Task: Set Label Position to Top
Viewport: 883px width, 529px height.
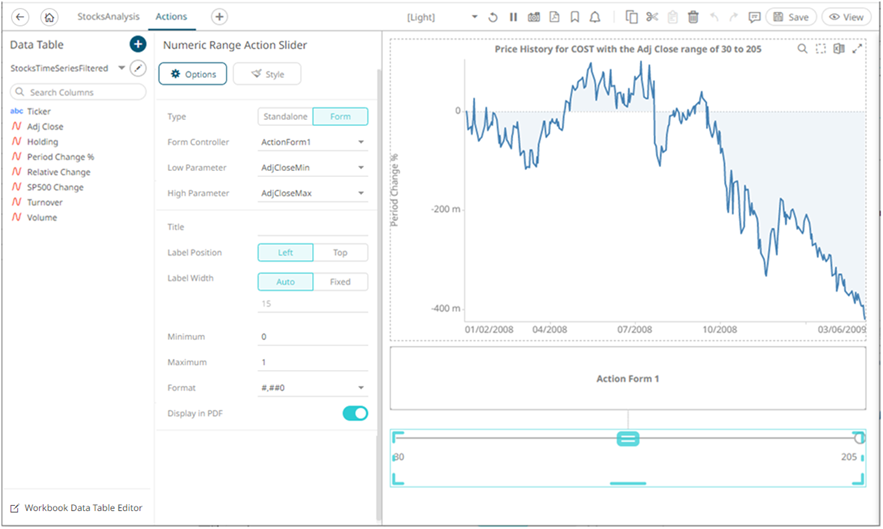Action: click(x=340, y=253)
